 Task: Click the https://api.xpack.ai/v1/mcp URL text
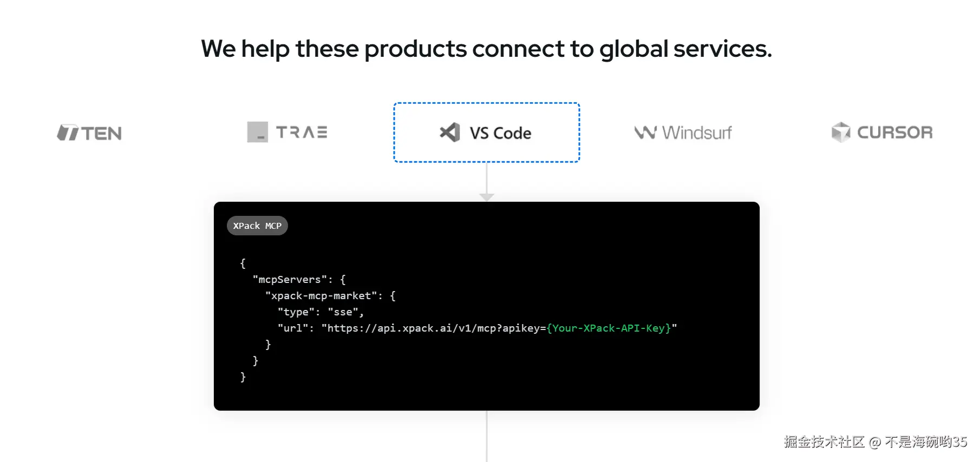412,328
